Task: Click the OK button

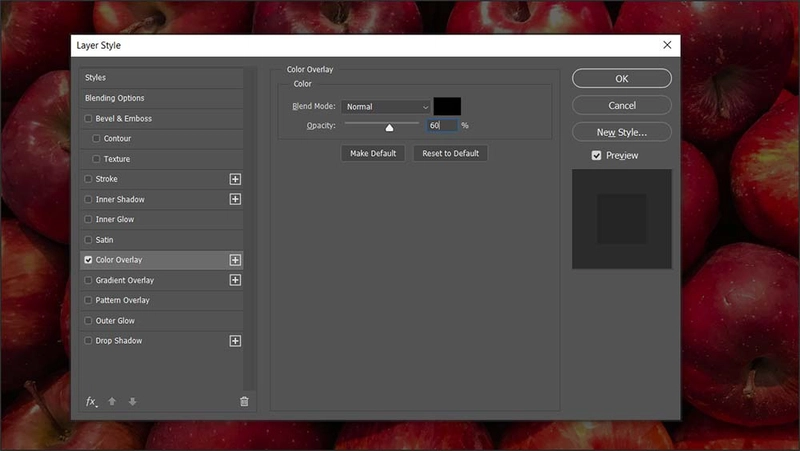Action: pyautogui.click(x=621, y=79)
